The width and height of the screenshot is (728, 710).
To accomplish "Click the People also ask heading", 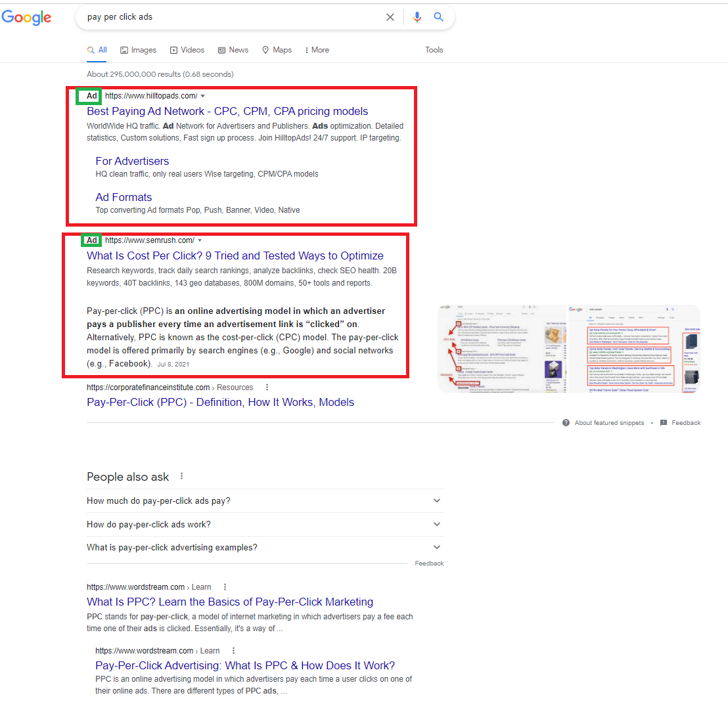I will pyautogui.click(x=127, y=477).
